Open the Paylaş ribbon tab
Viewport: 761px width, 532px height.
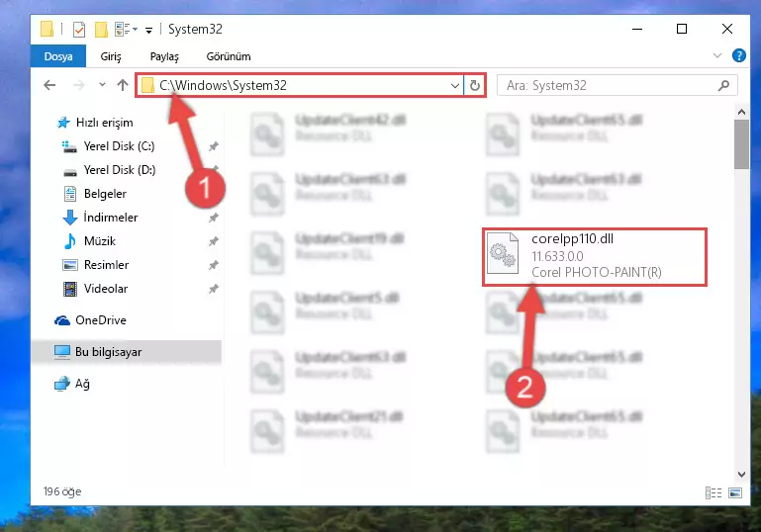pos(164,56)
